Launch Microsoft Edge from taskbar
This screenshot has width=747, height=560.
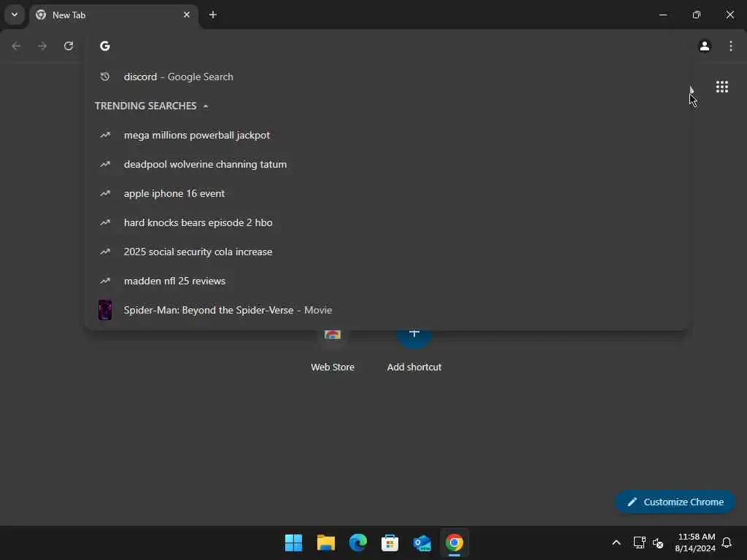click(x=357, y=542)
